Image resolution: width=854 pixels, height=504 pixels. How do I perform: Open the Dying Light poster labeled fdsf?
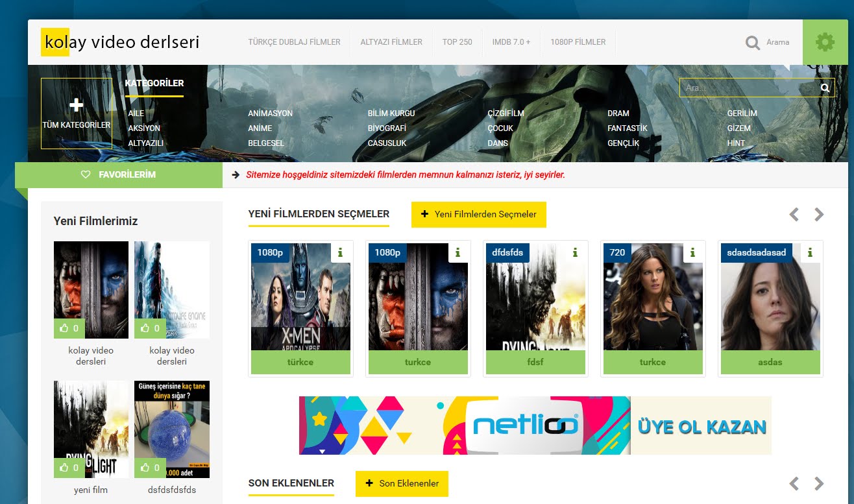(x=535, y=297)
